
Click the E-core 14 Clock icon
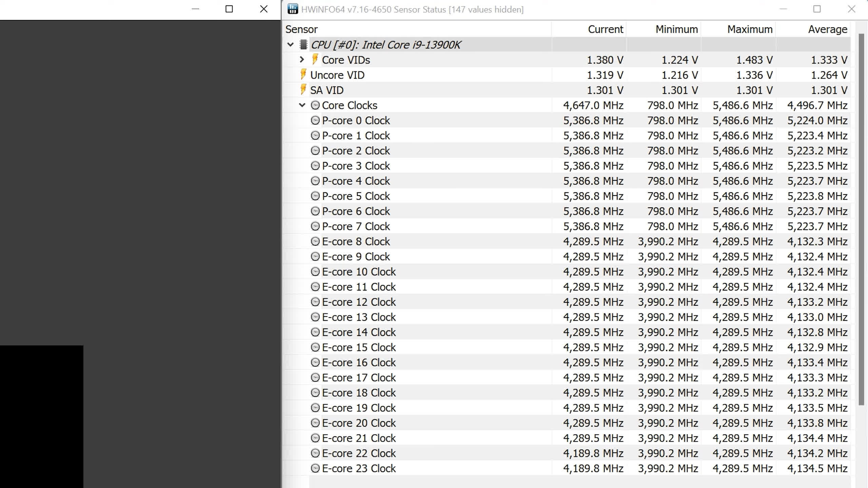click(315, 332)
